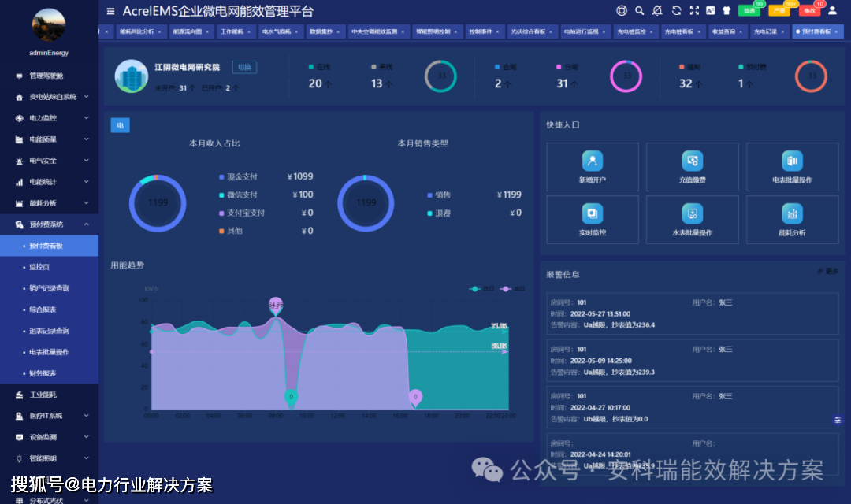This screenshot has width=851, height=504.
Task: Collapse the 预付费系统 sidebar chevron
Action: coord(87,224)
